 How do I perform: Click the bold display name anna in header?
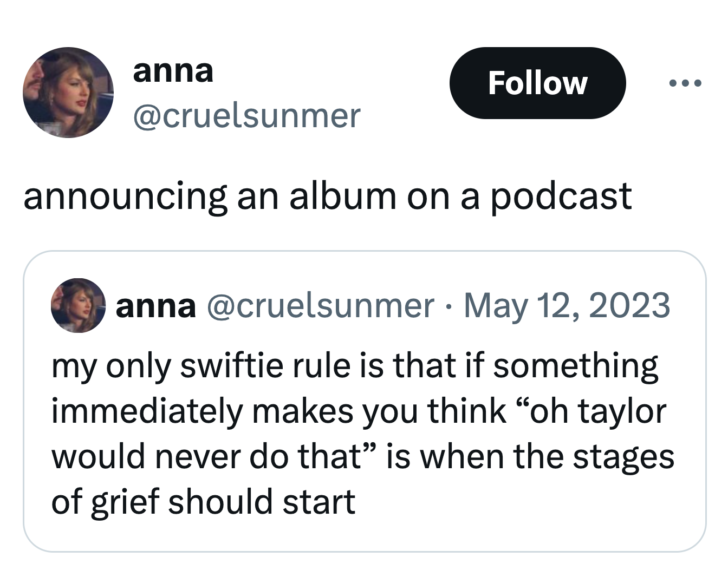pos(173,71)
